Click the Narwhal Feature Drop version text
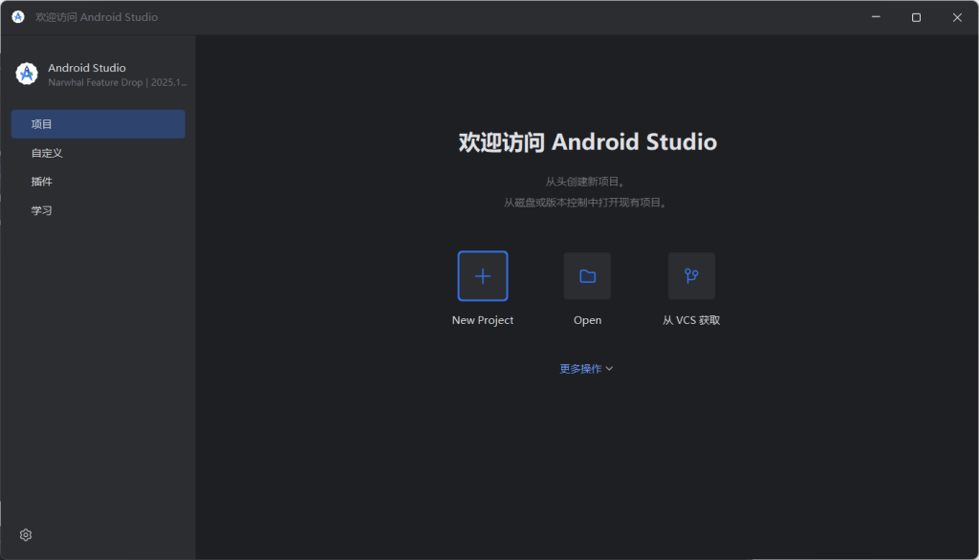 coord(118,82)
